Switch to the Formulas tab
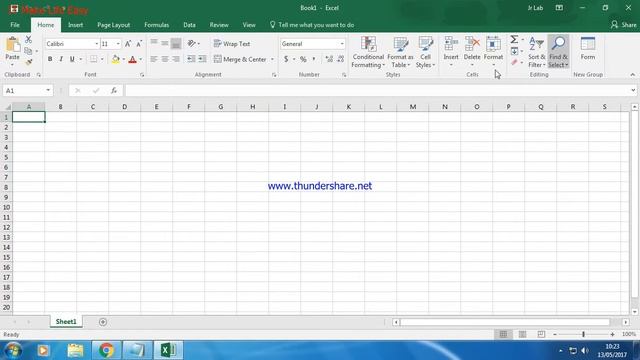 coord(156,25)
